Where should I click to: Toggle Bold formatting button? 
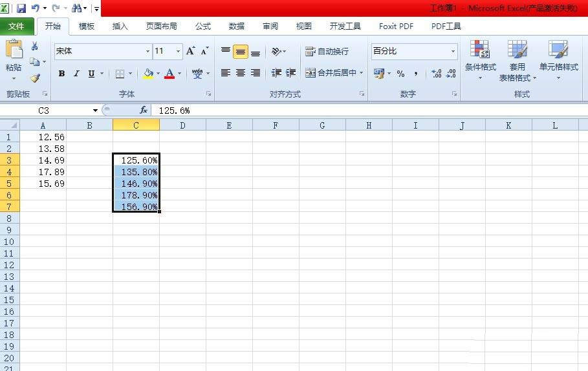61,74
